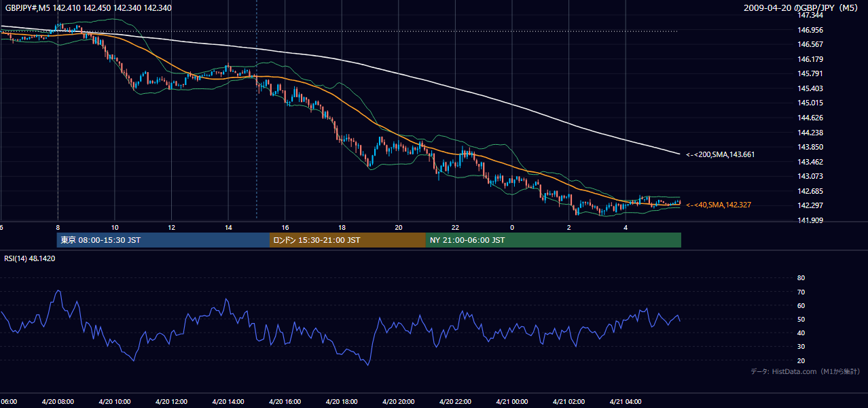868x408 pixels.
Task: Click price axis value 144.626
Action: coord(811,118)
